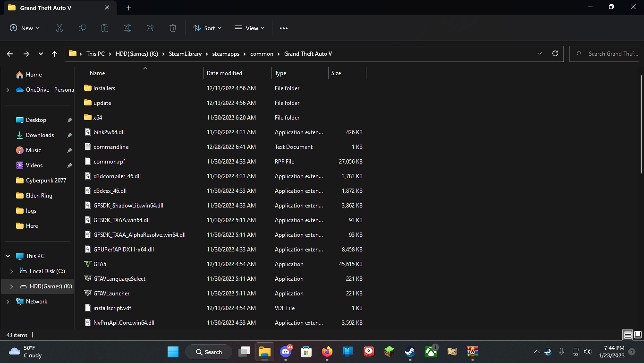
Task: Open recent locations dropdown arrow
Action: [x=41, y=54]
